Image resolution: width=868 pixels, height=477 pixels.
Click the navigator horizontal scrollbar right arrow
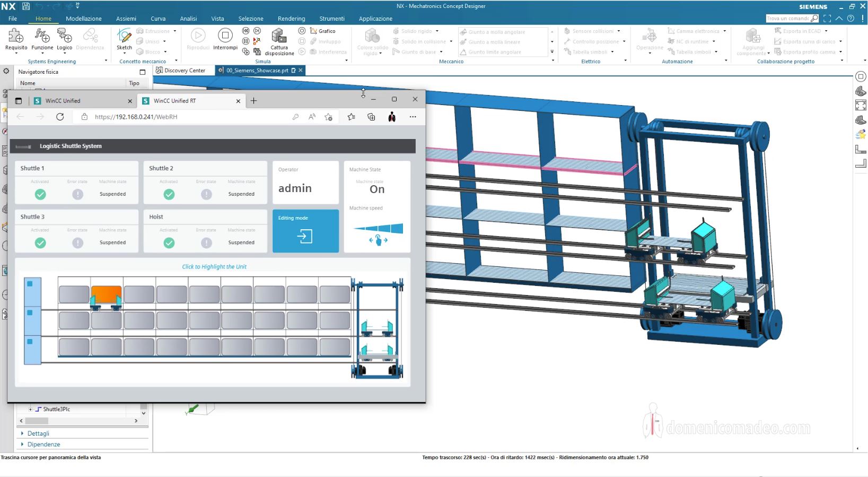click(x=136, y=421)
